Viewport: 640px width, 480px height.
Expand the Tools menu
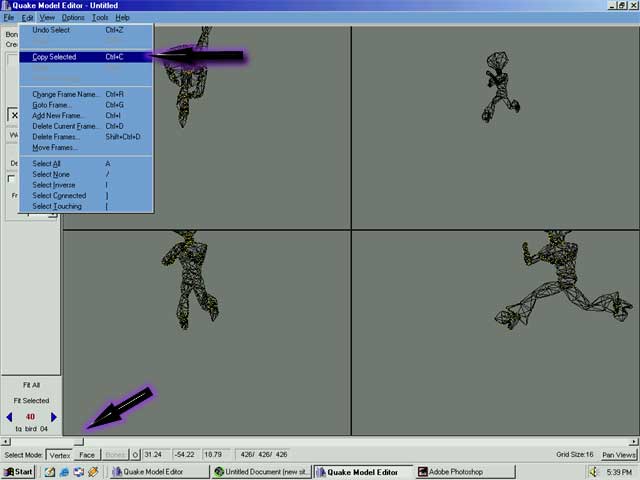[x=100, y=18]
